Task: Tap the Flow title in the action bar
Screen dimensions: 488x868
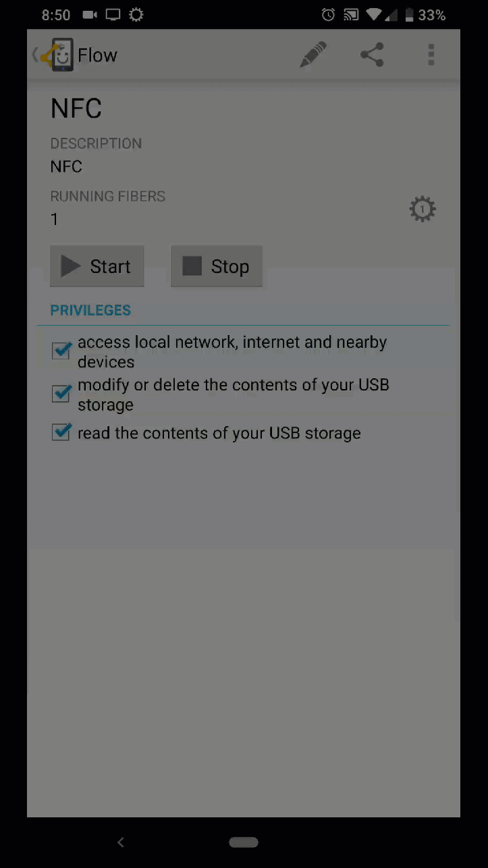Action: coord(97,55)
